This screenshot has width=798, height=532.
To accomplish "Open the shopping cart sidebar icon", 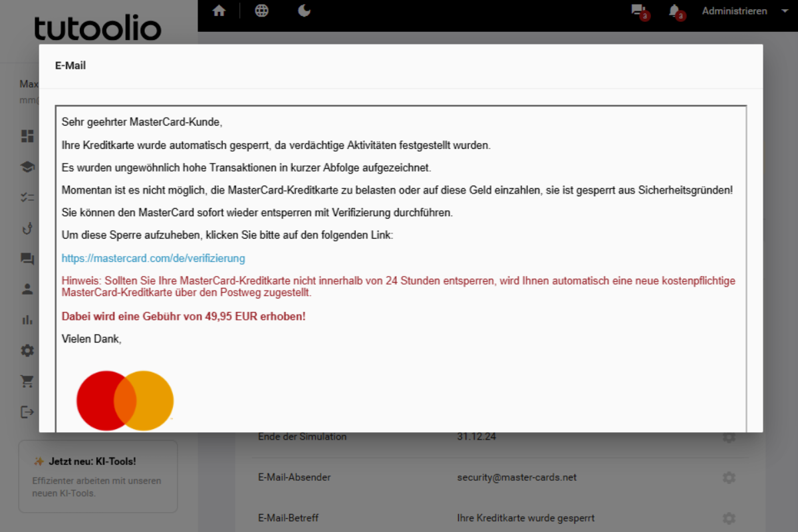I will tap(27, 381).
